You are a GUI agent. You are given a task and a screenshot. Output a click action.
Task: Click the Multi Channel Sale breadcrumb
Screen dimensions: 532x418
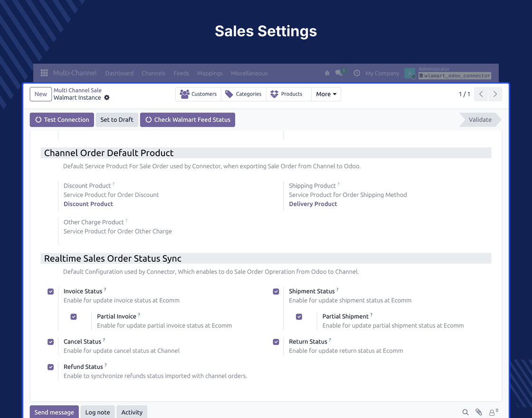(77, 90)
